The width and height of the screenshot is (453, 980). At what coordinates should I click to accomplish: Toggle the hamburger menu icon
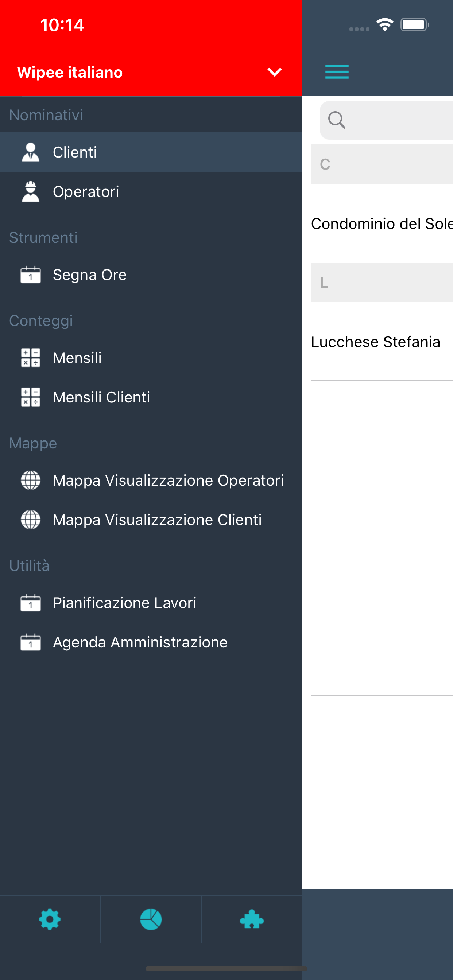[337, 72]
